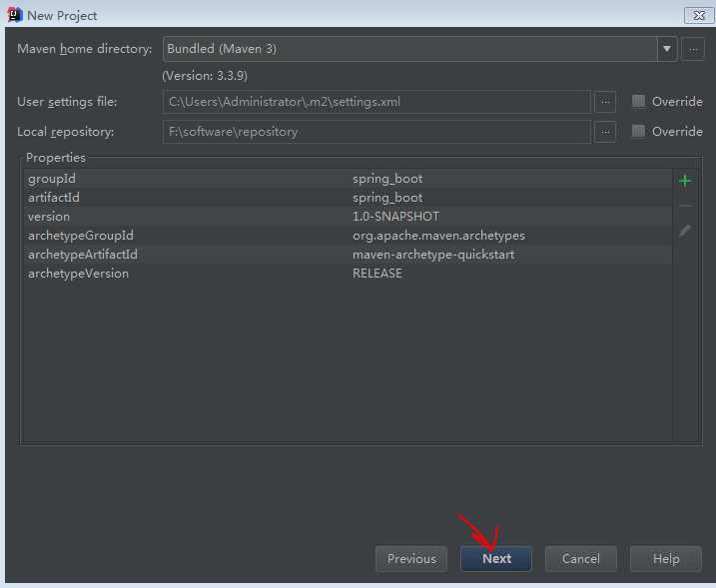Screen dimensions: 716x588
Task: Select the groupId property row
Action: tap(348, 179)
